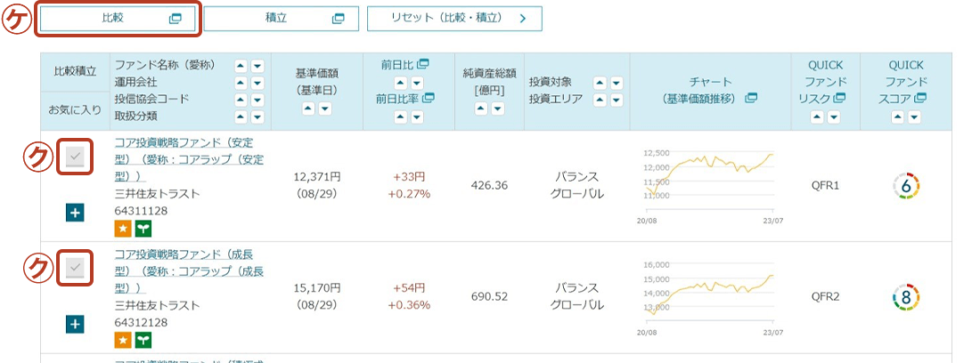This screenshot has width=980, height=363.
Task: Click the +0.36% change ratio
Action: [x=409, y=305]
